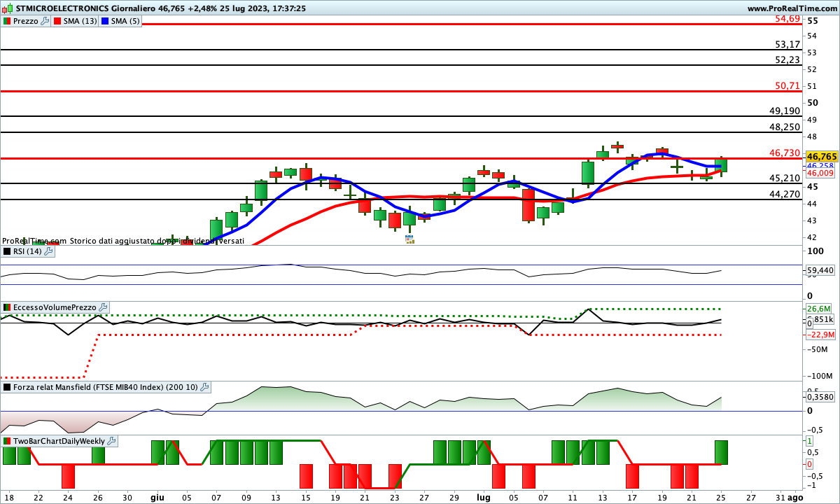Click the dividend event icon below the candles
This screenshot has height=504, width=840.
click(409, 239)
